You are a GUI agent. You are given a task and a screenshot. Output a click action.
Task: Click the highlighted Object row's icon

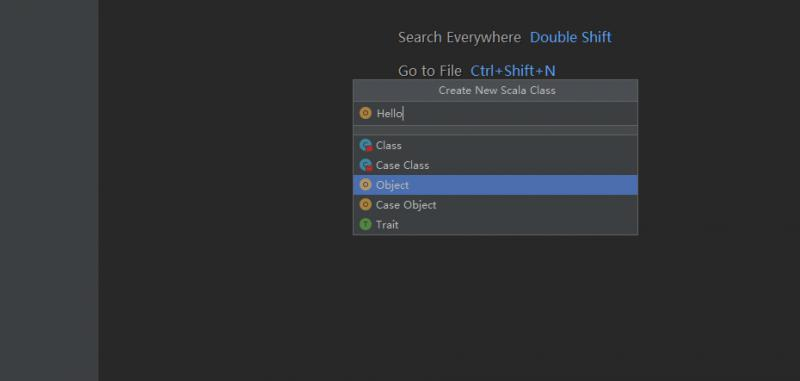click(365, 185)
